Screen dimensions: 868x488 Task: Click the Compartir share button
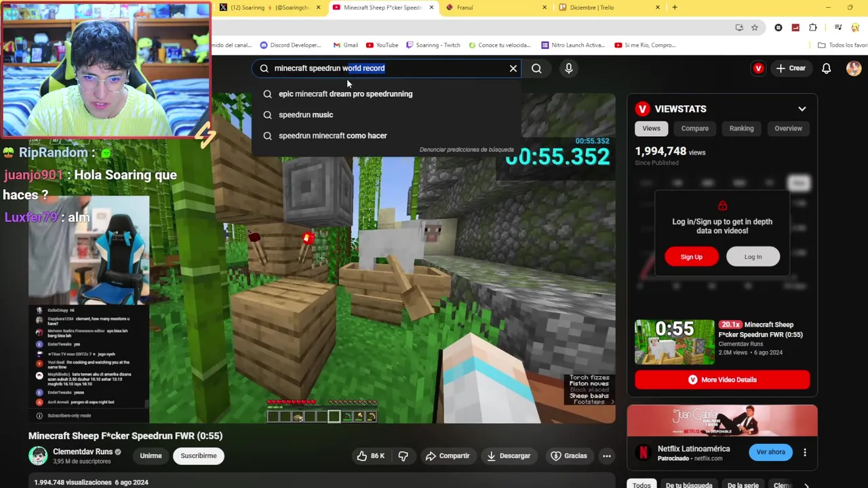click(x=447, y=455)
